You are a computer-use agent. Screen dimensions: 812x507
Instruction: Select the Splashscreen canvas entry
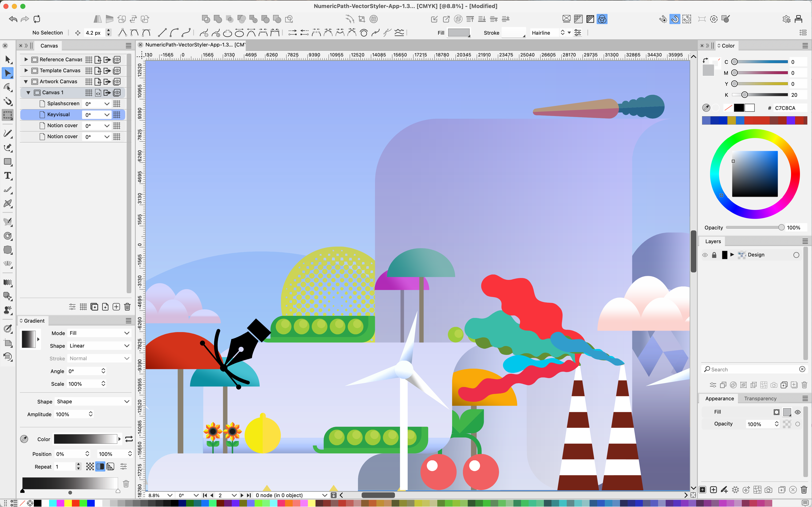click(63, 104)
